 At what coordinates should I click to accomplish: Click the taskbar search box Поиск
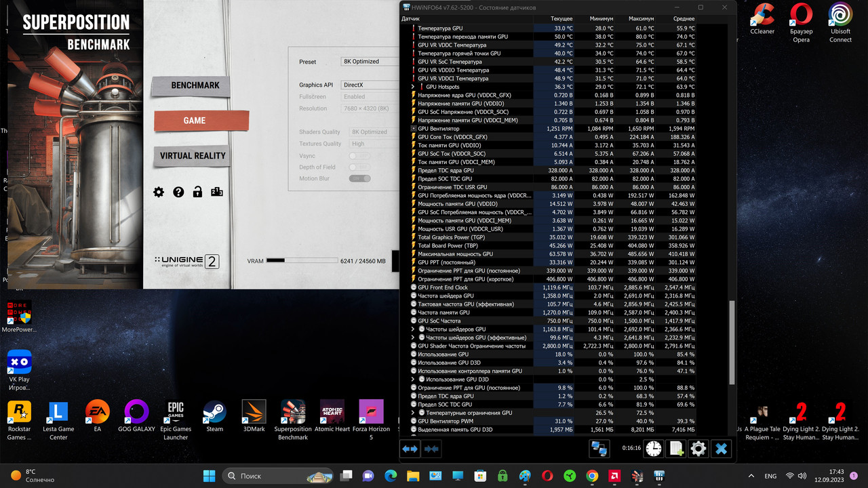pyautogui.click(x=279, y=476)
